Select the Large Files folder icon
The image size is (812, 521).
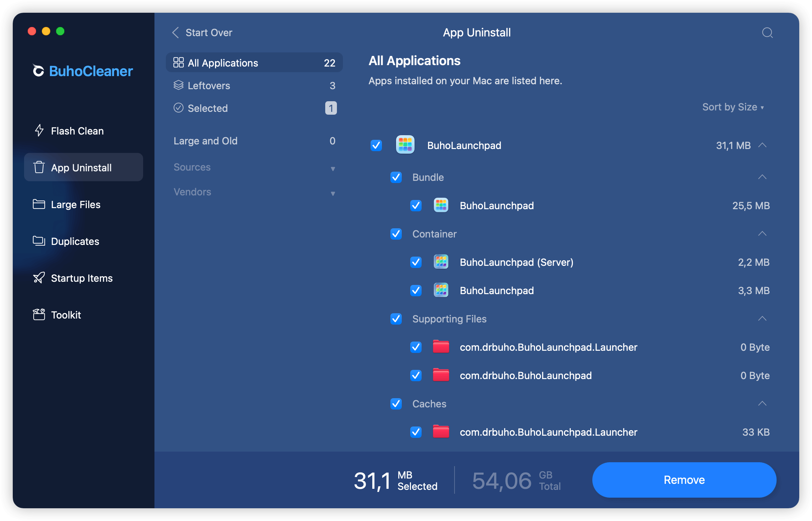(x=39, y=204)
